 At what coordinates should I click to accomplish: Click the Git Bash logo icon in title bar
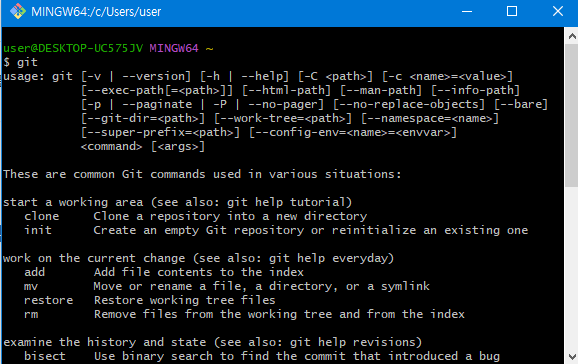(17, 11)
